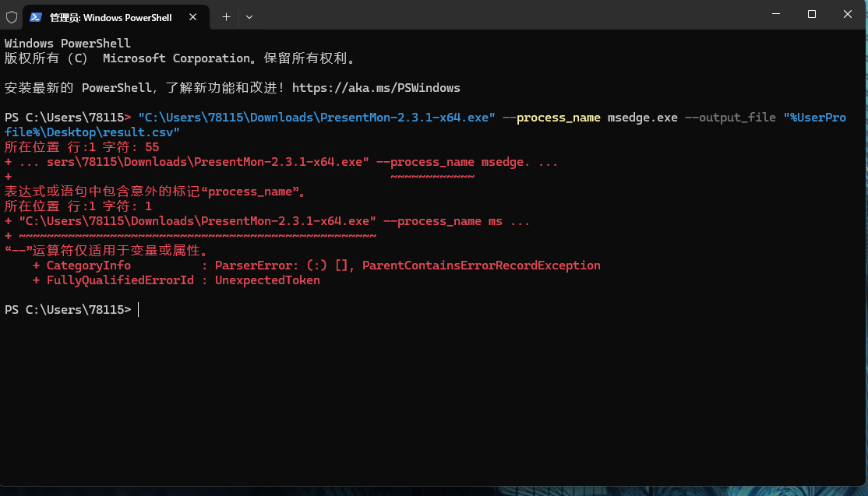Close the Windows PowerShell tab
868x496 pixels.
(192, 17)
